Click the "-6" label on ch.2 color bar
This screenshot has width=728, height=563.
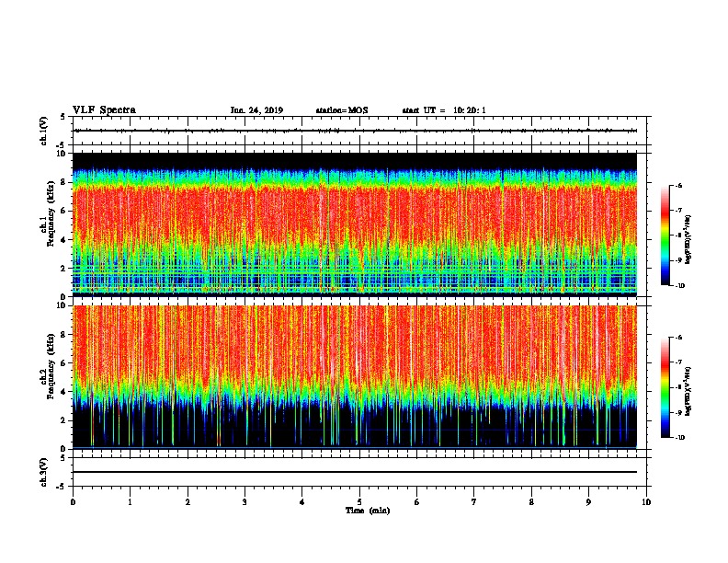[x=678, y=338]
